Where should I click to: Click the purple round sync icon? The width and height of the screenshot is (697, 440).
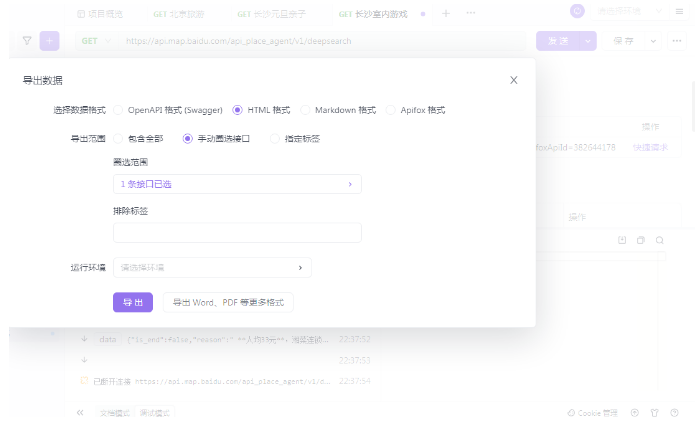577,11
